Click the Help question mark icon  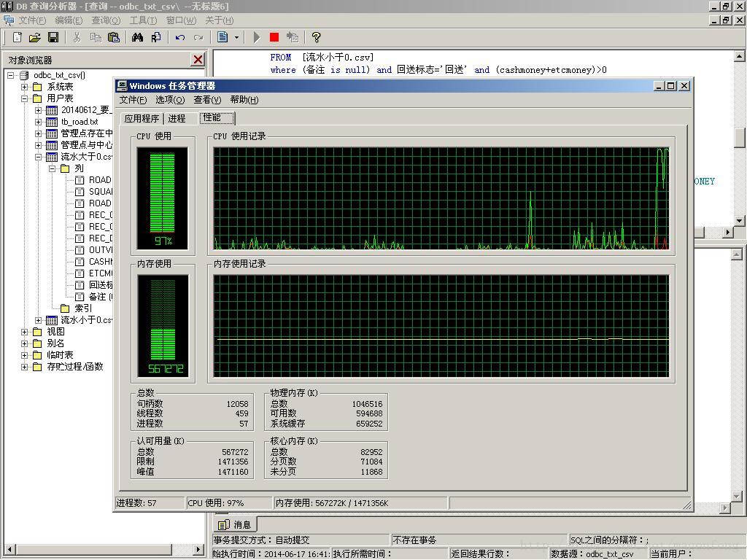tap(316, 37)
